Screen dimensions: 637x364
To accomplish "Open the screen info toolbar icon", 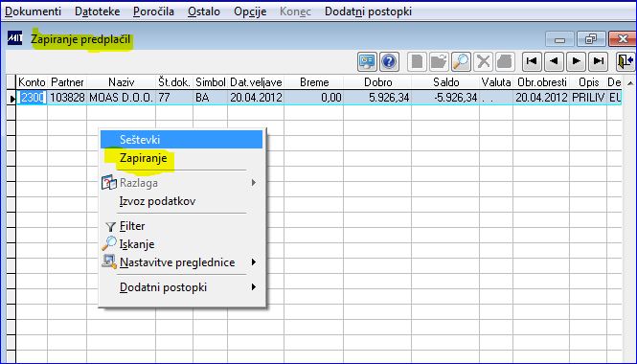I will (x=367, y=61).
